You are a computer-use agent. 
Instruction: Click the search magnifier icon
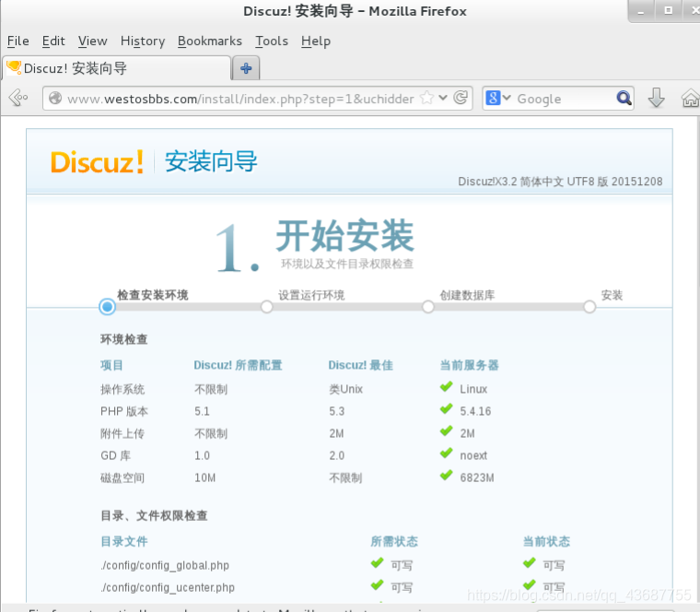624,98
